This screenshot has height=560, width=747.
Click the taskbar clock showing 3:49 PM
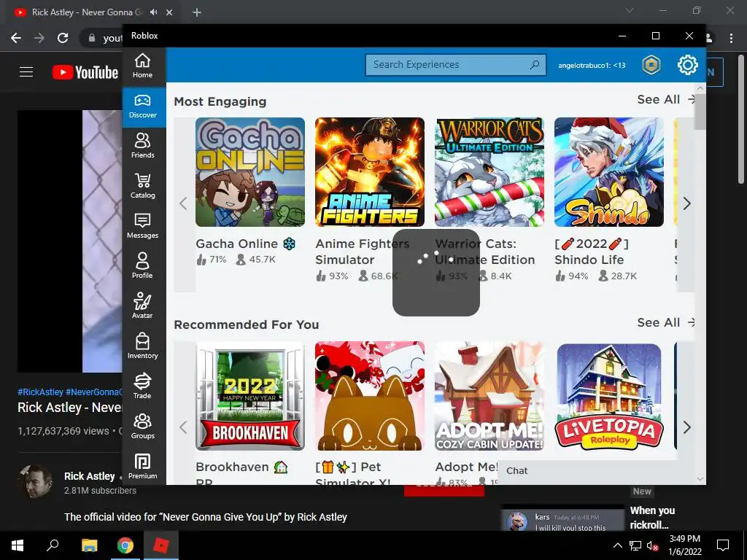pyautogui.click(x=685, y=545)
